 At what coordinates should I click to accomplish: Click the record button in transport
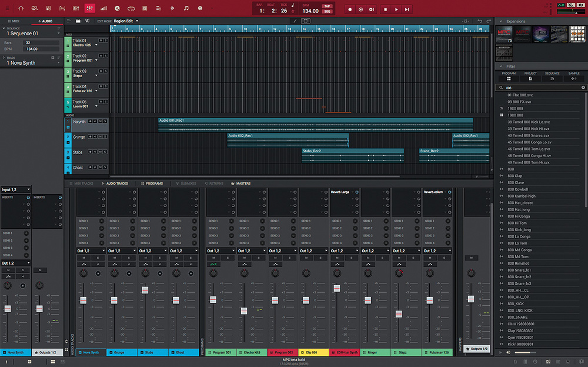point(350,9)
